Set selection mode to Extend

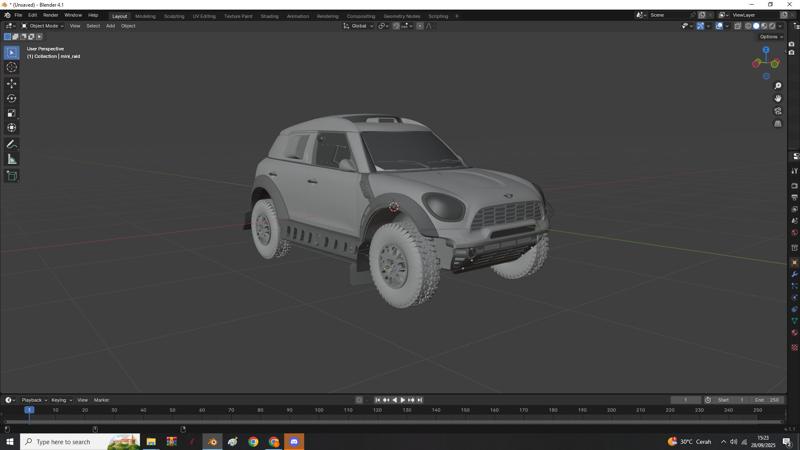(x=15, y=37)
